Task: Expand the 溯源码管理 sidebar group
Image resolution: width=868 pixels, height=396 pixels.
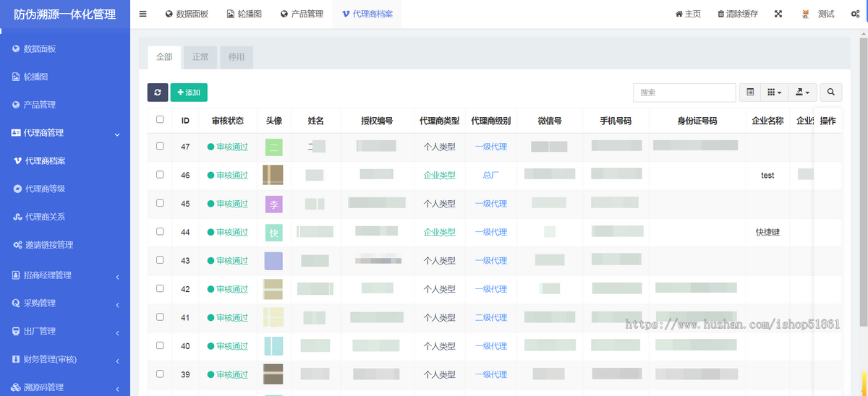Action: tap(65, 387)
